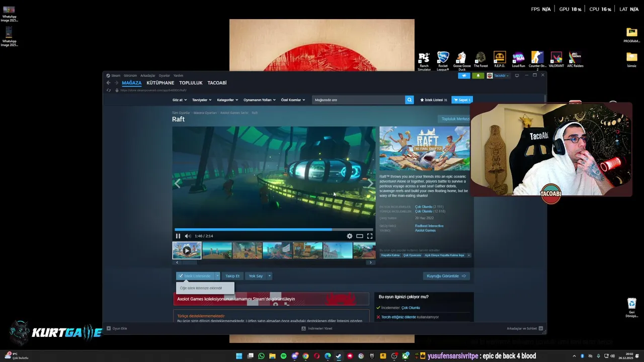Viewport: 644px width, 362px height.
Task: Open the TOPLULUK tab
Action: tap(191, 82)
